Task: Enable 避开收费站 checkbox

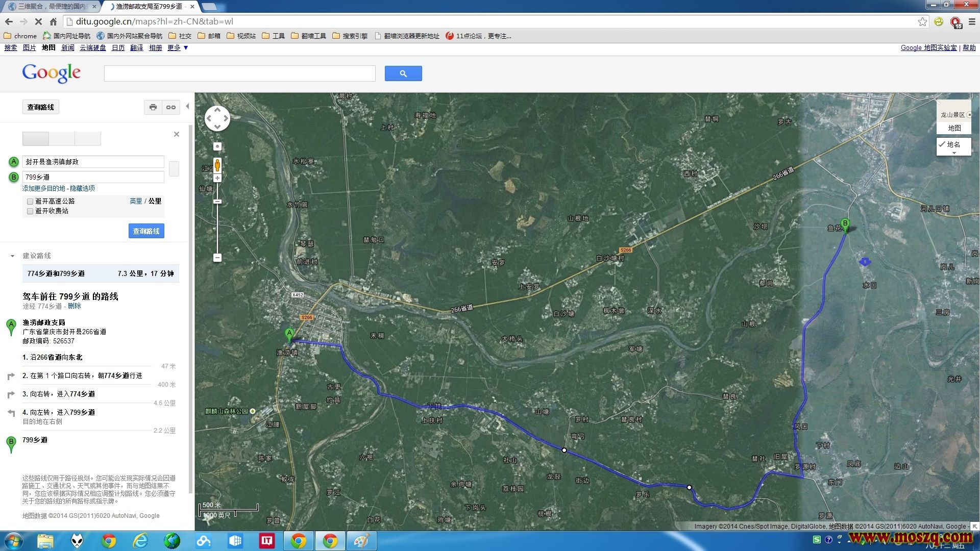Action: point(30,211)
